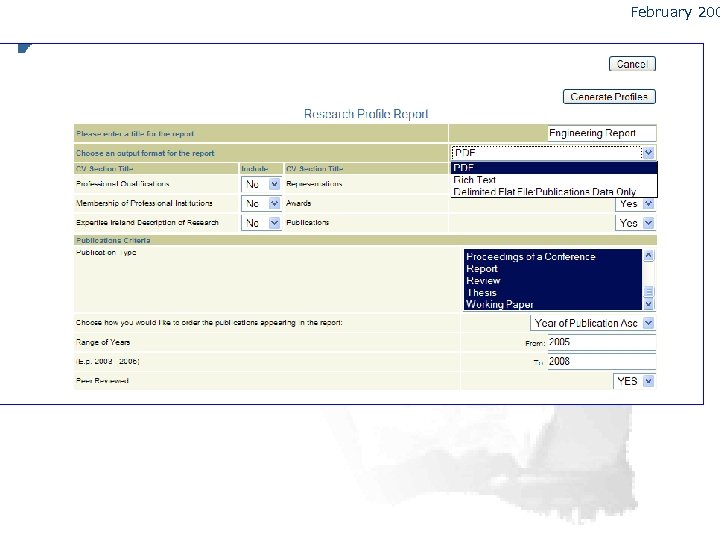
Task: Select Working Paper in publication type list
Action: click(552, 304)
